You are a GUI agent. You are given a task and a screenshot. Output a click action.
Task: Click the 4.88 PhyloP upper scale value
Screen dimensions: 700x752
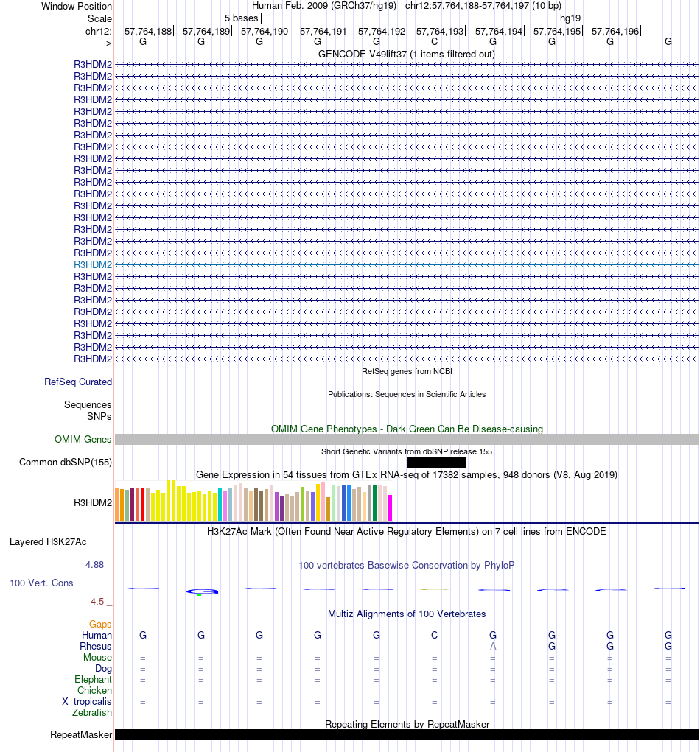[95, 565]
